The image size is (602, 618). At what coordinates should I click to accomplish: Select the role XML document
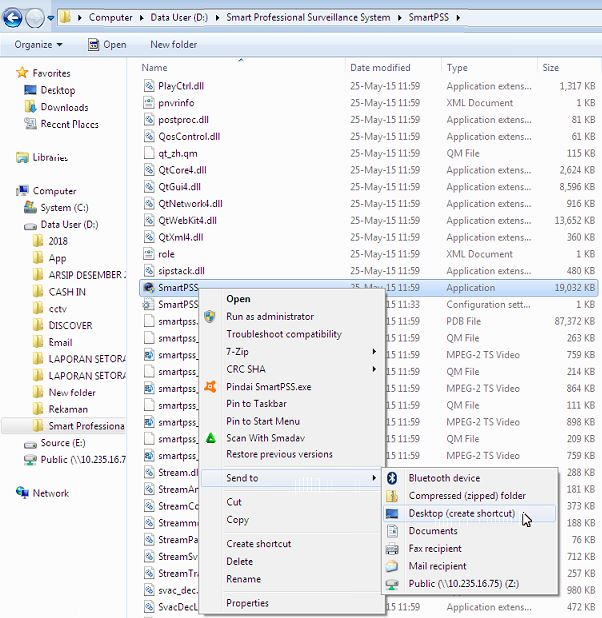(x=166, y=254)
